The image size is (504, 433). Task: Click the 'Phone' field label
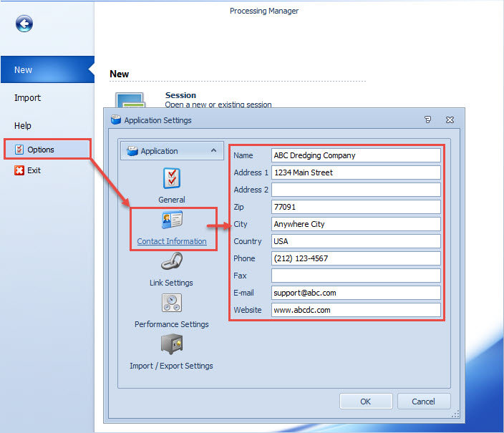click(x=244, y=258)
